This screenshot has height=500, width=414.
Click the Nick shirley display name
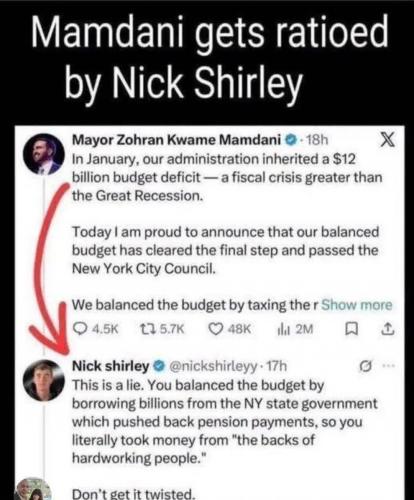(111, 366)
